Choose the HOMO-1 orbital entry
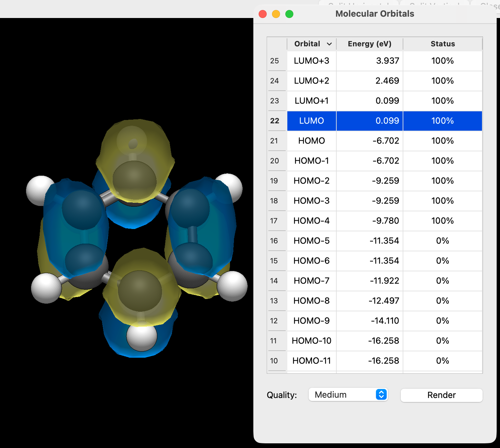This screenshot has height=448, width=500. click(311, 161)
